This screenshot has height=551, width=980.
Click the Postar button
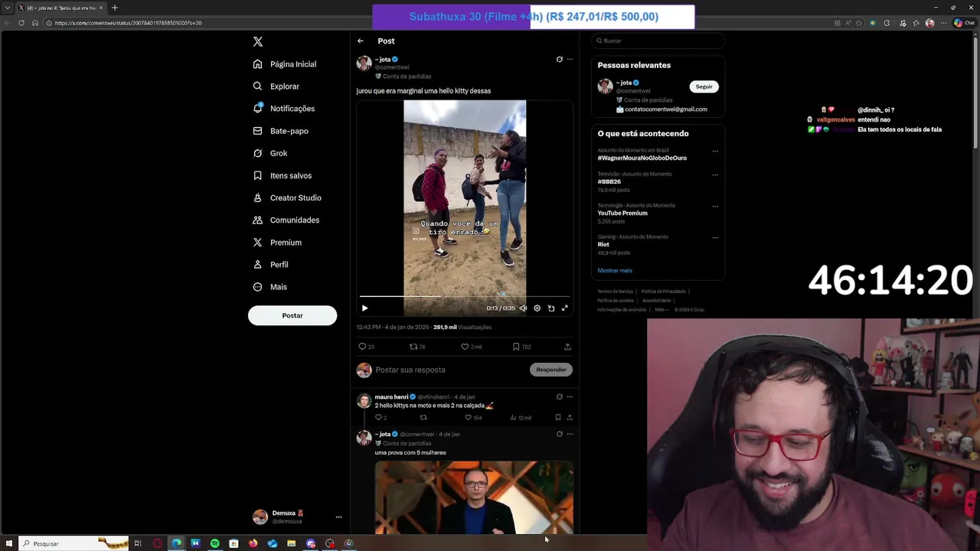[x=292, y=315]
